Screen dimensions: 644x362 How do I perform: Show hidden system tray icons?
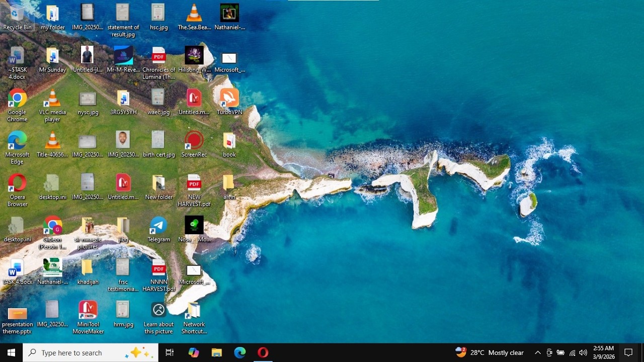pyautogui.click(x=537, y=352)
